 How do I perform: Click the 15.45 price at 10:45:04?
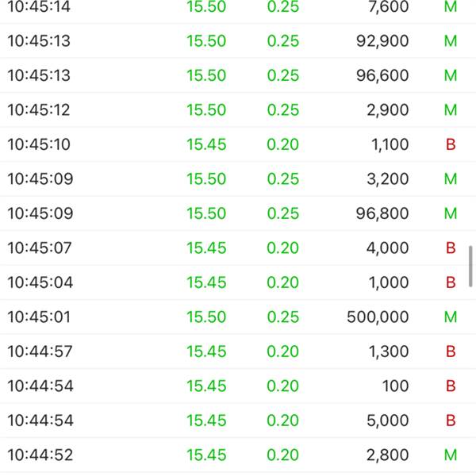[206, 282]
